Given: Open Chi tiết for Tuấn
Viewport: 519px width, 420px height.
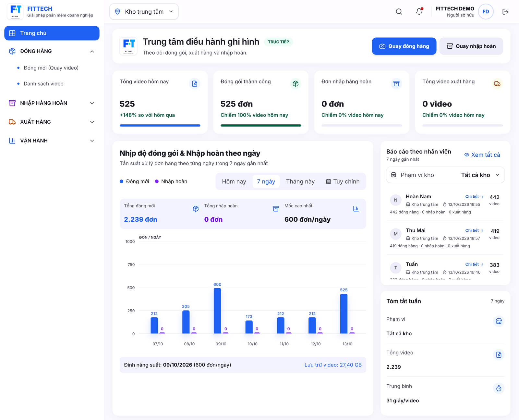Looking at the screenshot, I should (474, 264).
